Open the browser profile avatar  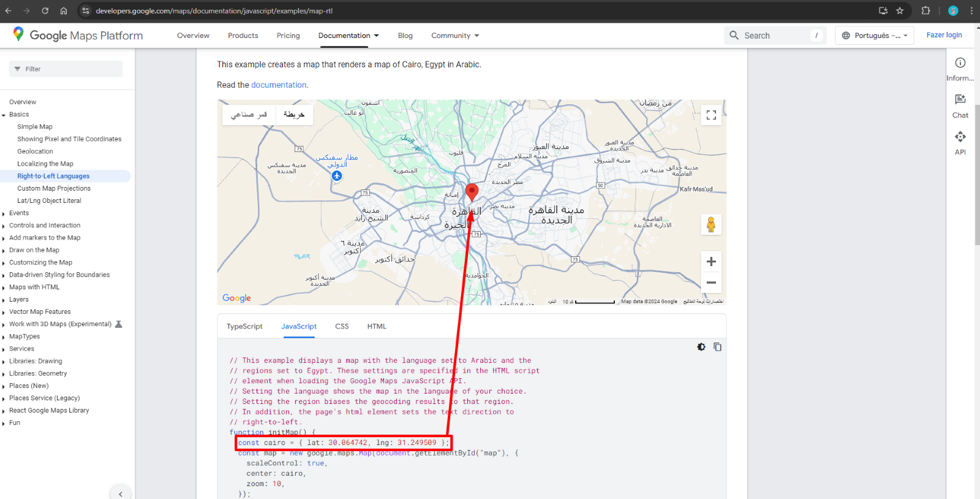tap(953, 10)
